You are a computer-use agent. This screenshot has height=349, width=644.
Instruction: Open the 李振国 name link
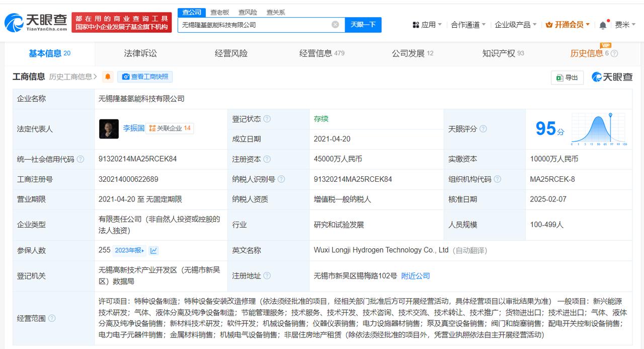coord(134,128)
